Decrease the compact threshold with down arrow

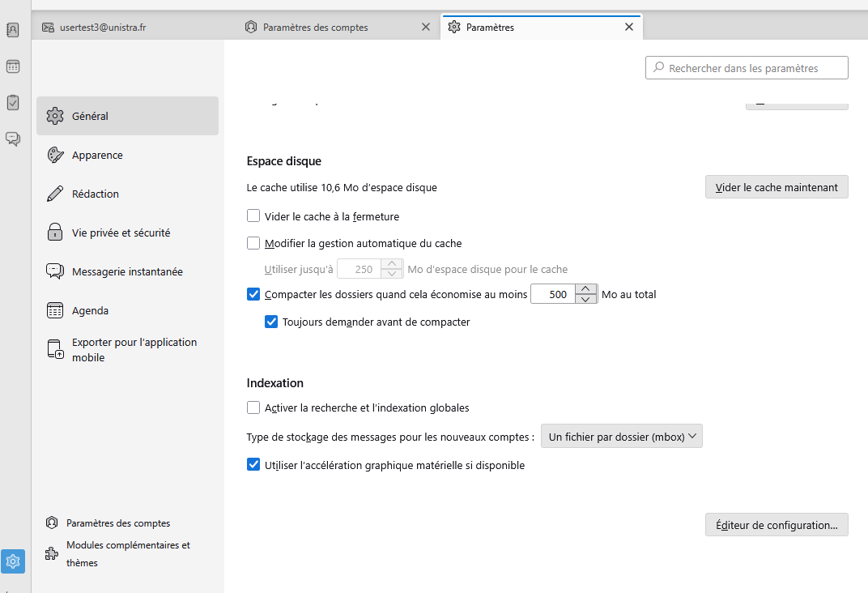(585, 300)
